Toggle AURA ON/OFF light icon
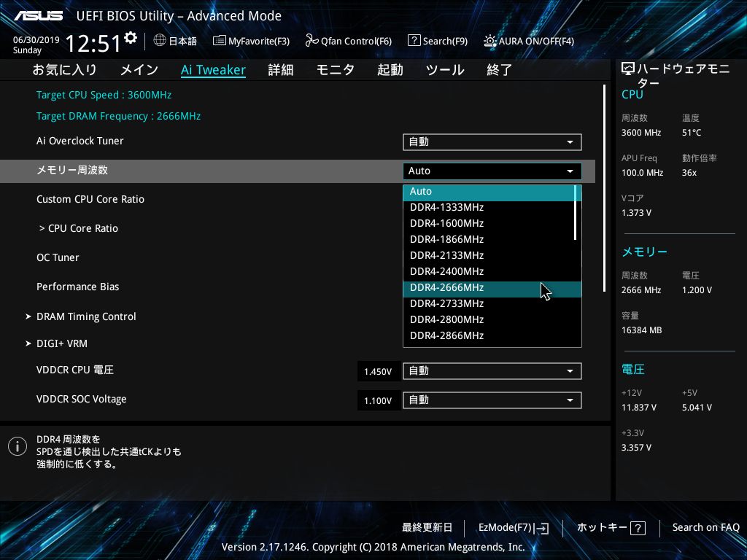Image resolution: width=747 pixels, height=560 pixels. point(490,41)
